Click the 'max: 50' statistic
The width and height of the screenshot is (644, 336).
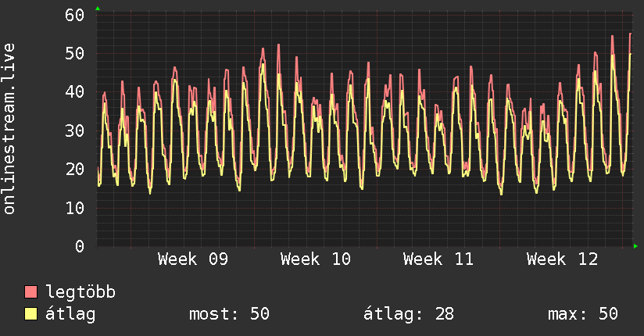pos(583,314)
